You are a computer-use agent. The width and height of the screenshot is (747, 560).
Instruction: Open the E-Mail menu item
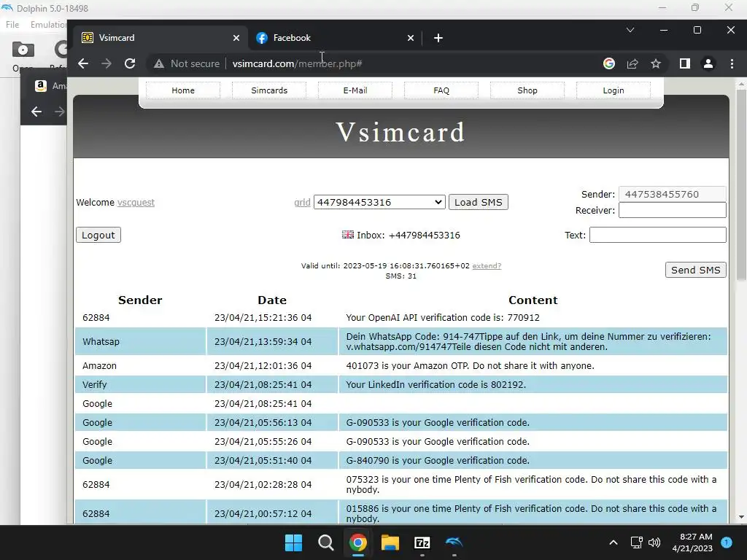[355, 90]
